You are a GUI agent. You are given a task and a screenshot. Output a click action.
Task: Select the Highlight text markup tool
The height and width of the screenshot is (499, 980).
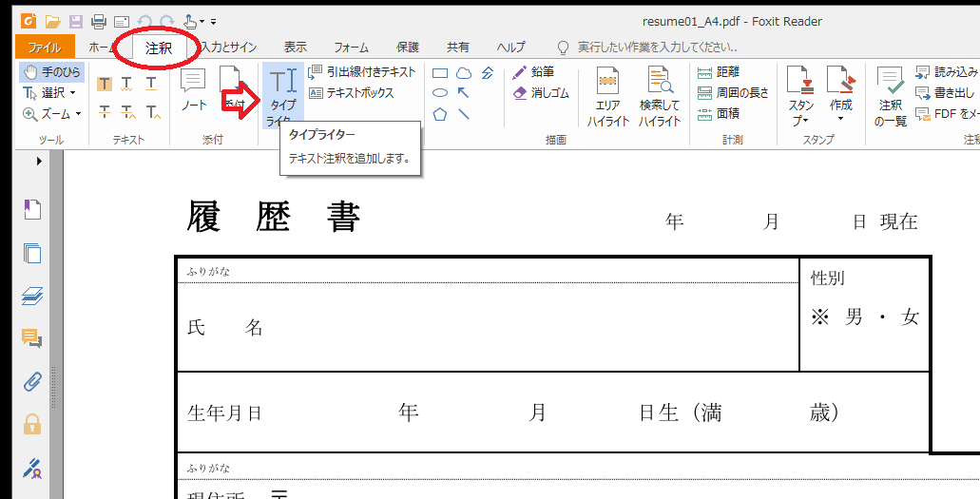click(105, 84)
